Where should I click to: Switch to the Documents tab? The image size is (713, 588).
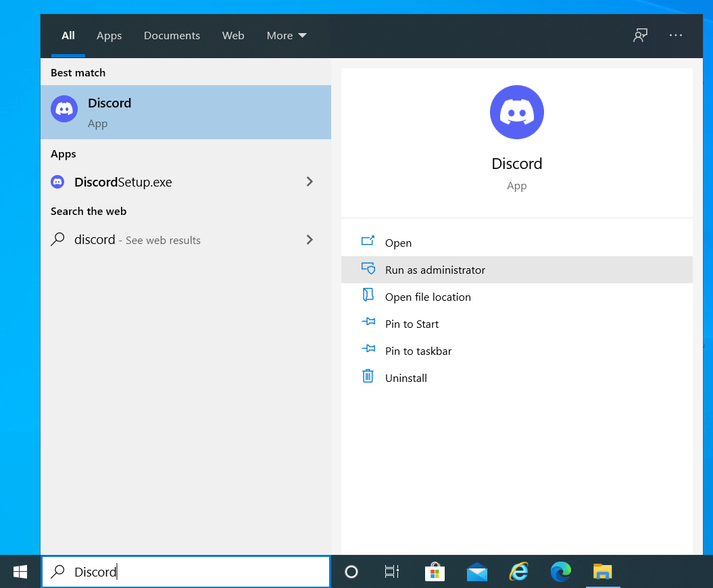[x=172, y=36]
